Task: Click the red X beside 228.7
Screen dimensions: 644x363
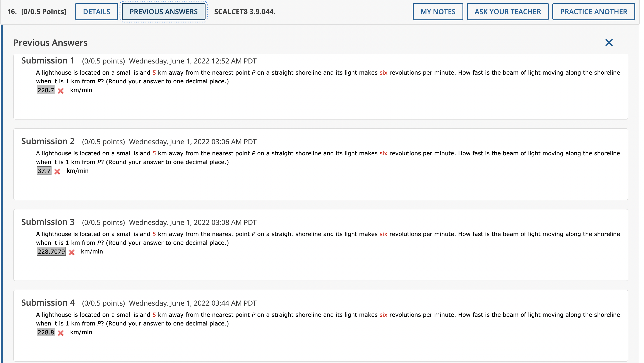Action: tap(60, 91)
